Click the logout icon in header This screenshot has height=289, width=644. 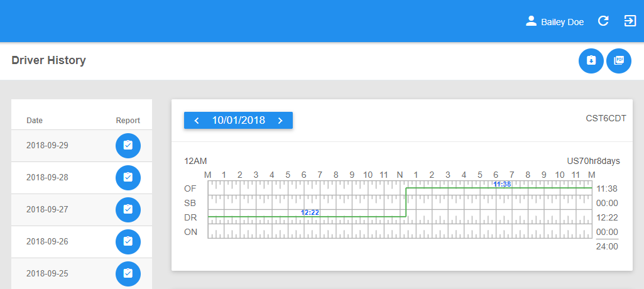click(x=630, y=21)
